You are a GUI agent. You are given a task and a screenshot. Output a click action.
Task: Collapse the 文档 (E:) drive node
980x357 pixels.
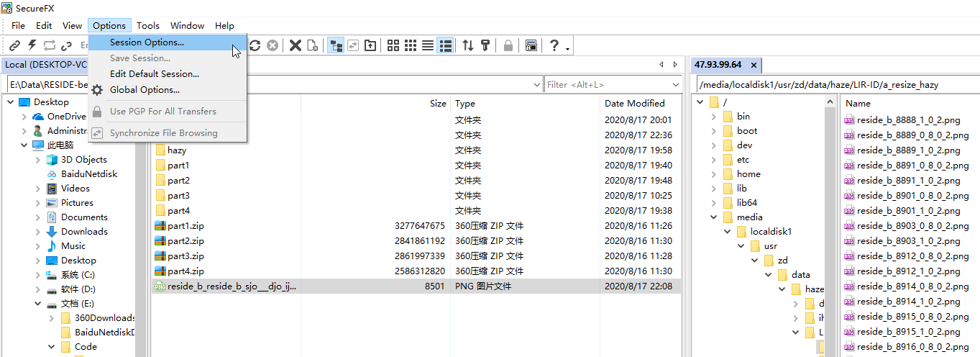(x=38, y=304)
